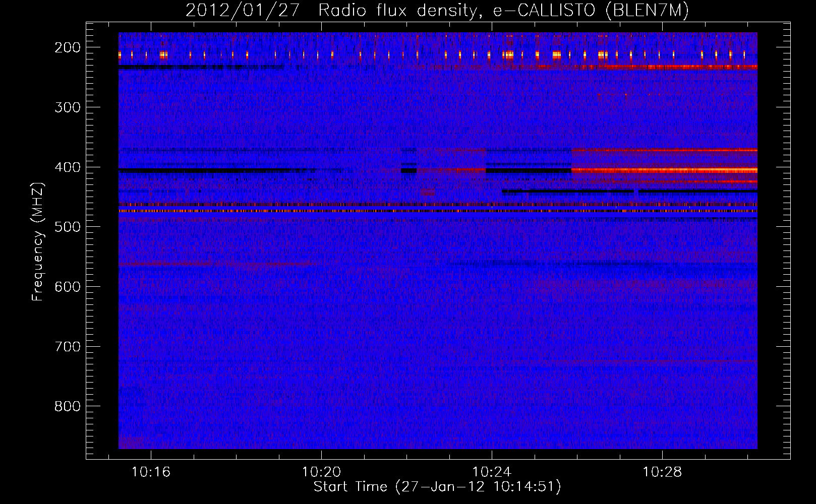Click the "Frequency (MHZ)" axis label
Image resolution: width=816 pixels, height=504 pixels.
(38, 241)
